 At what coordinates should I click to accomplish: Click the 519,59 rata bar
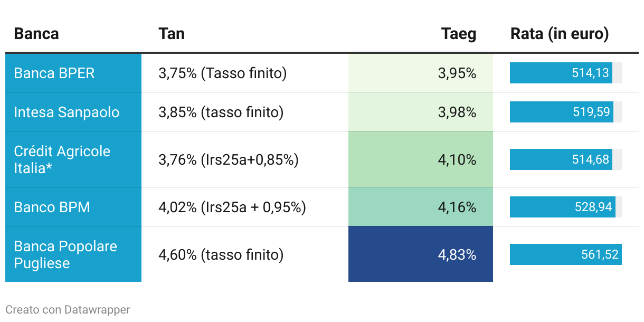click(x=562, y=112)
